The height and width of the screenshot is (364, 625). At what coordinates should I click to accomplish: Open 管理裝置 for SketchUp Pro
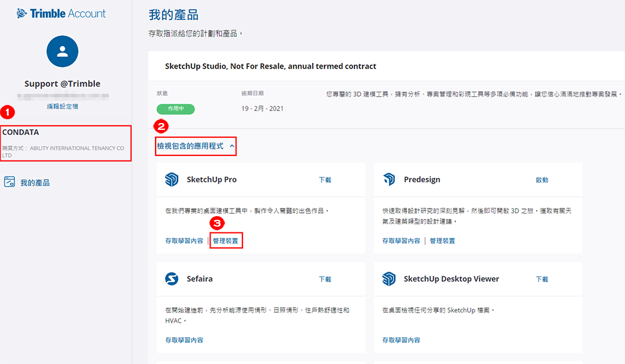(x=226, y=240)
